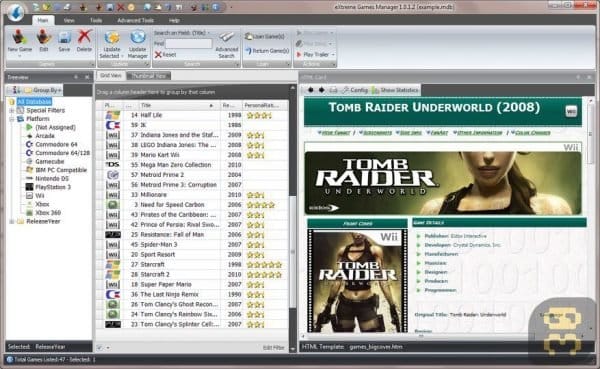
Task: Click the Save floppy disk icon
Action: (64, 38)
